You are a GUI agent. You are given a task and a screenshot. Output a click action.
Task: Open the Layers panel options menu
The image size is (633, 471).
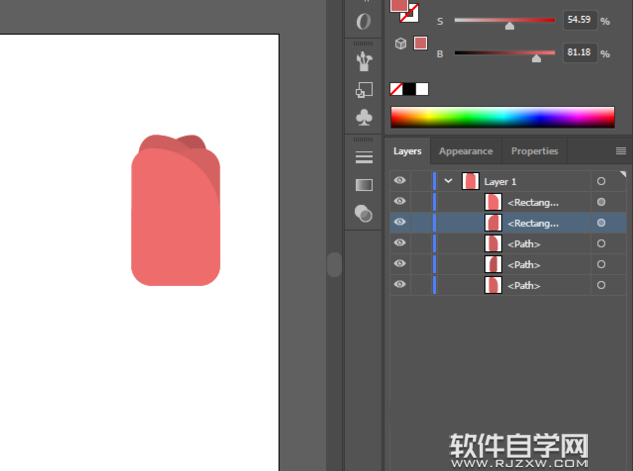point(621,151)
